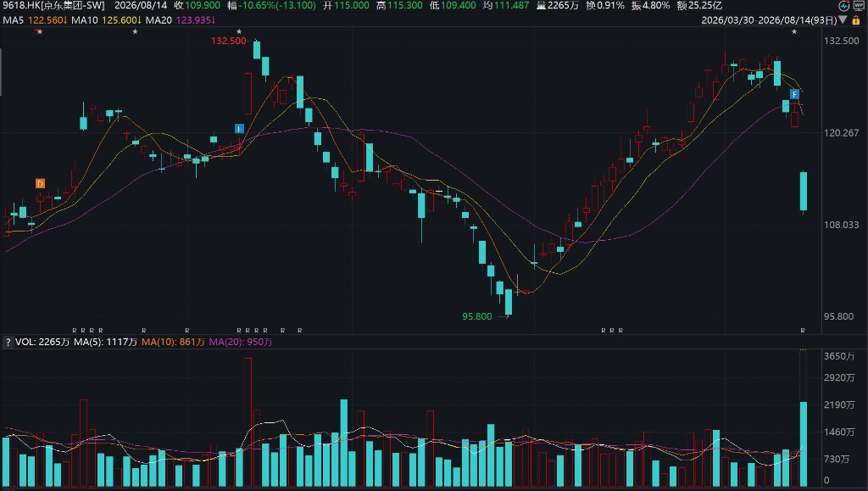
Task: Click the high price 115.300
Action: click(405, 6)
